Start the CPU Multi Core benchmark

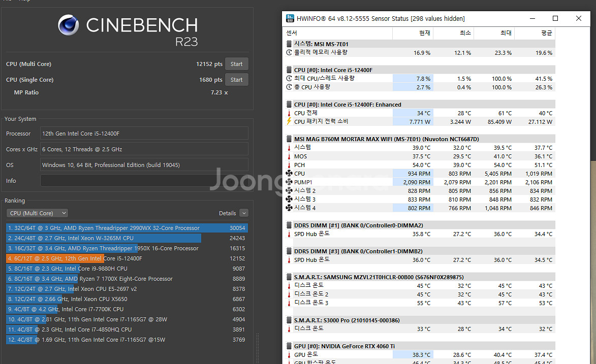[236, 64]
